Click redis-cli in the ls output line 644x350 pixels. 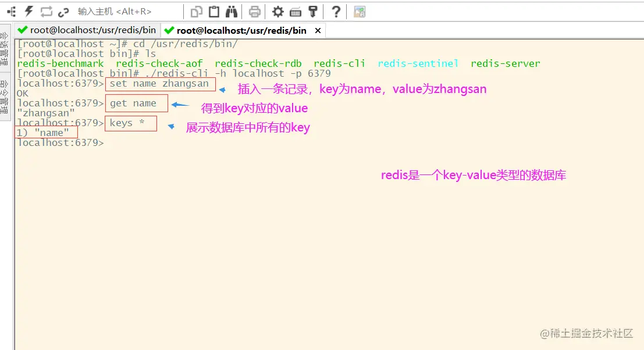(x=340, y=63)
